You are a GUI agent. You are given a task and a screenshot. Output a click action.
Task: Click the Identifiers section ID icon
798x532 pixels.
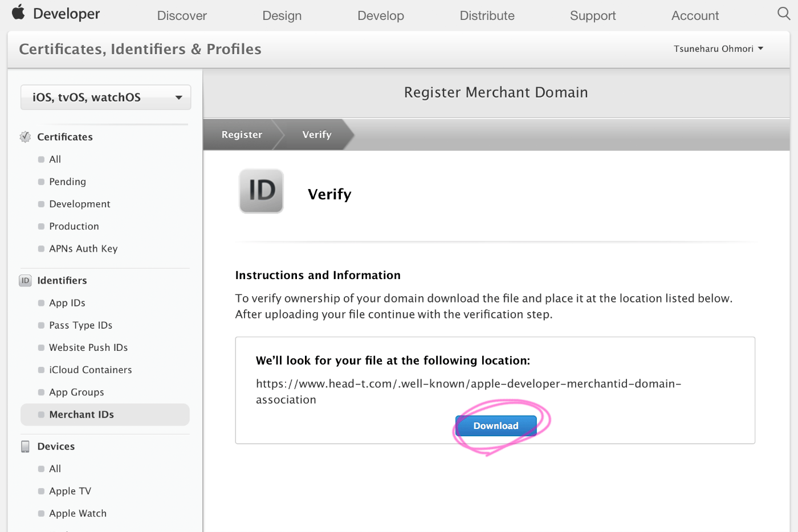tap(25, 280)
